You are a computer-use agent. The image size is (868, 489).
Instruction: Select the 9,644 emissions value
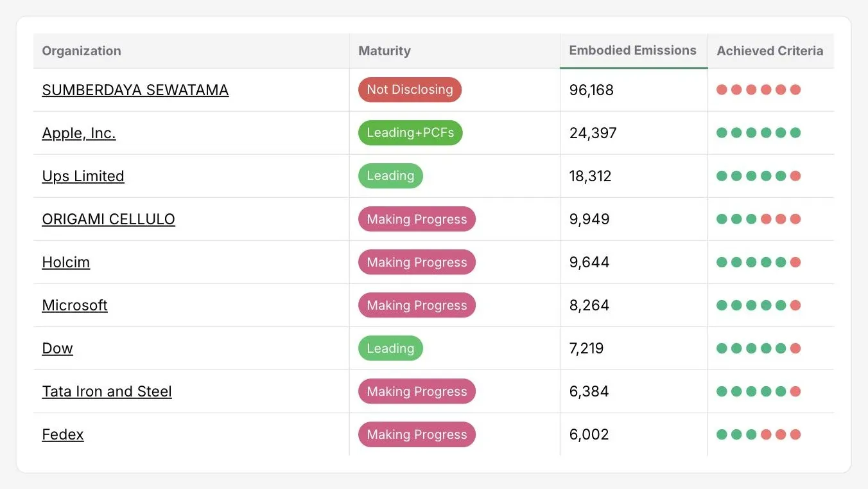[x=589, y=262]
